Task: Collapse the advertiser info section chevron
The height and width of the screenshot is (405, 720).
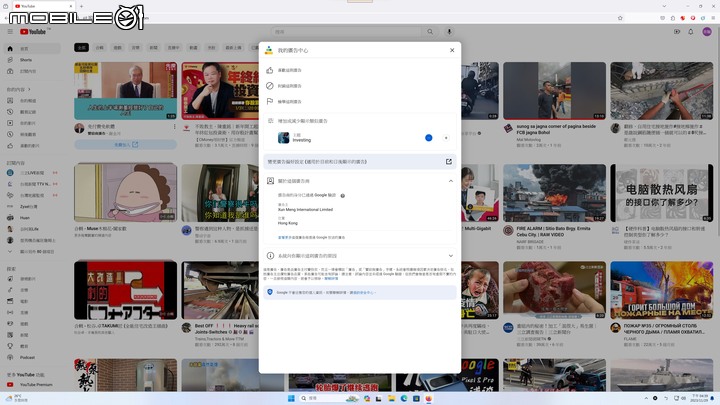Action: (450, 181)
